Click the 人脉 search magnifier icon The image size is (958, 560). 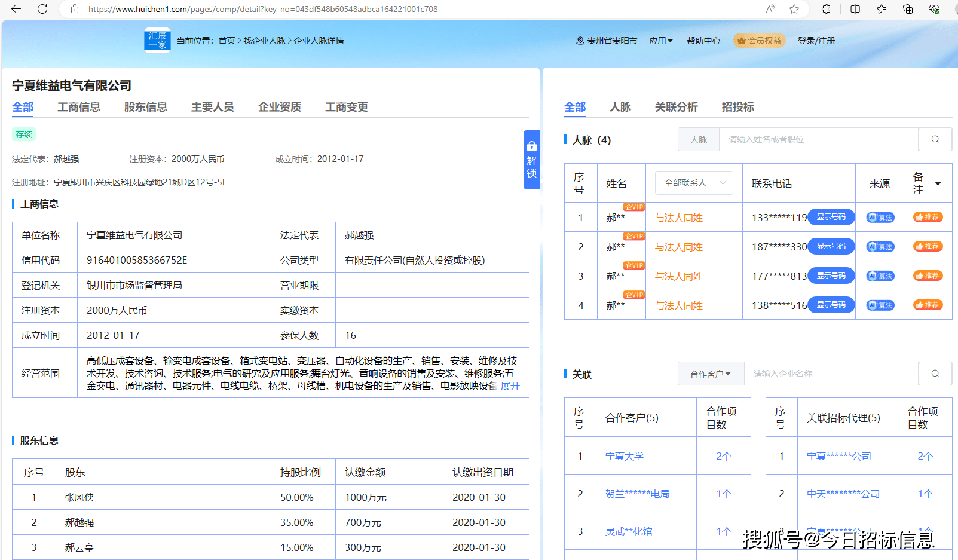click(x=935, y=139)
